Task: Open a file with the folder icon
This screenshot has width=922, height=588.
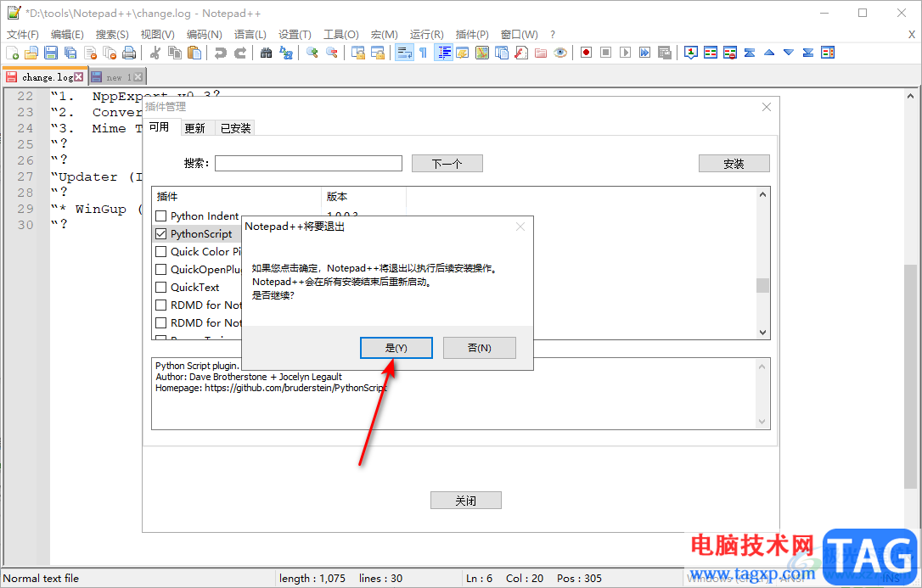Action: click(x=31, y=53)
